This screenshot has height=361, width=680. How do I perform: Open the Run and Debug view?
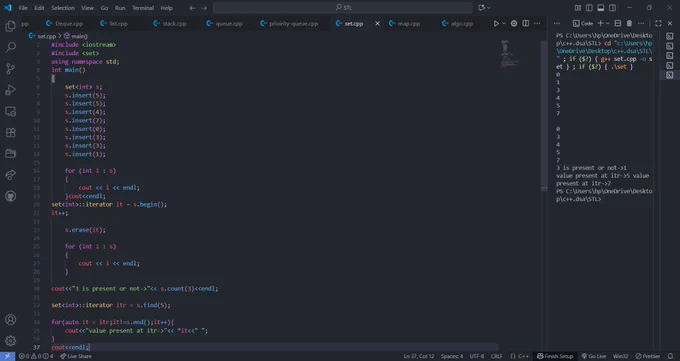tap(10, 89)
